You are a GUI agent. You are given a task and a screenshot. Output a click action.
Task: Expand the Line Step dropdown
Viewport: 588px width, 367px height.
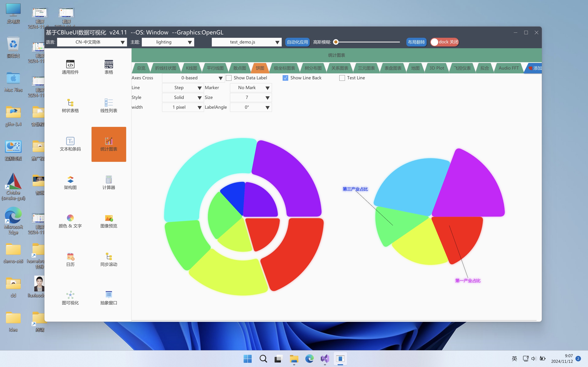tap(183, 88)
